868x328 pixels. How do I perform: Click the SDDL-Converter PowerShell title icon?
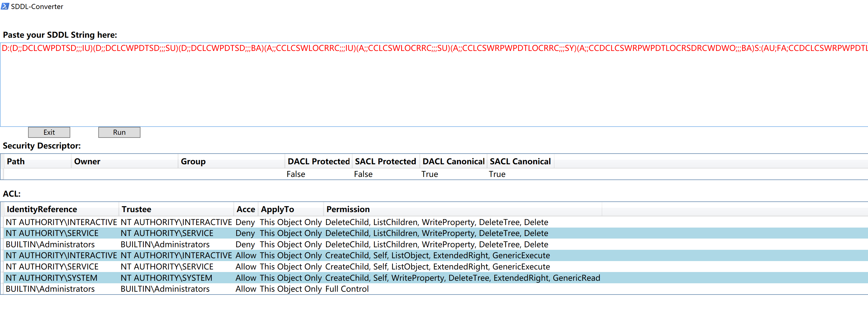coord(5,6)
